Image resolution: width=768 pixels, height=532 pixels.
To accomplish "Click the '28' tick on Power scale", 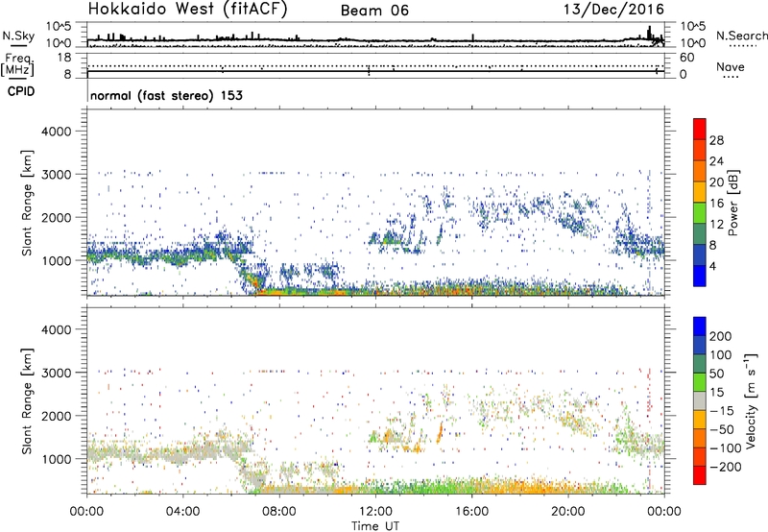I will [x=716, y=140].
